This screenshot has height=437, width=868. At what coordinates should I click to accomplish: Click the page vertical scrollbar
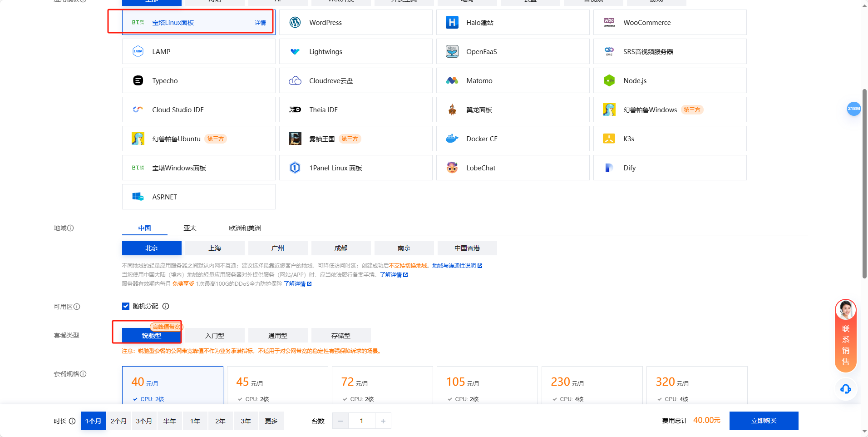click(x=864, y=184)
